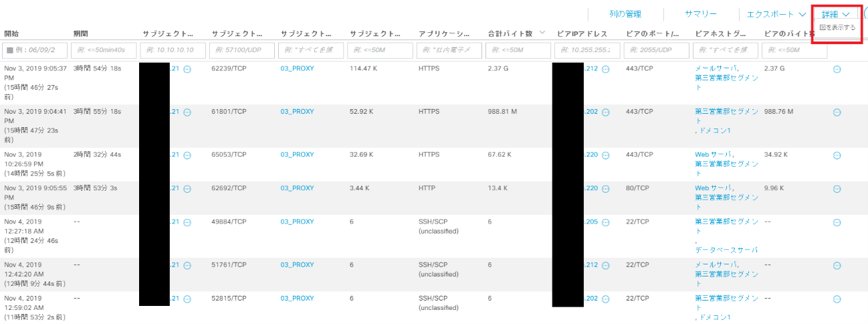Viewport: 868px width, 324px height.
Task: Open the サマリー view
Action: coord(700,14)
